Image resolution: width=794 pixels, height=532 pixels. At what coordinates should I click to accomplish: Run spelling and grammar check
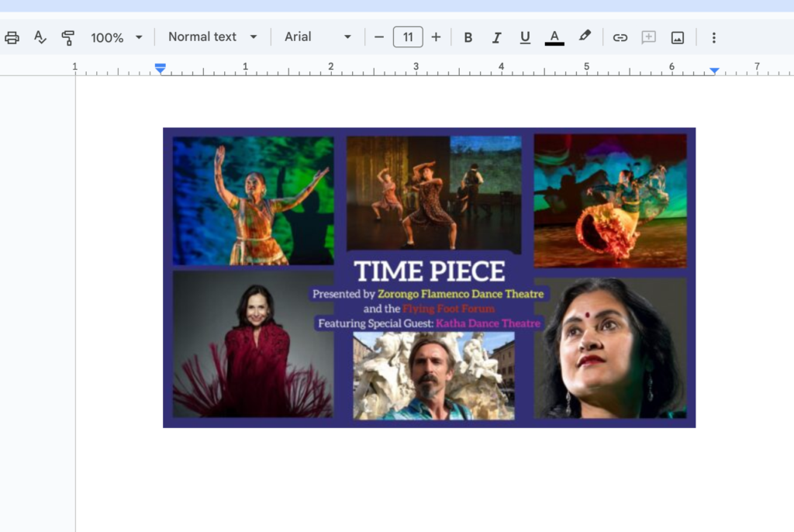tap(40, 37)
